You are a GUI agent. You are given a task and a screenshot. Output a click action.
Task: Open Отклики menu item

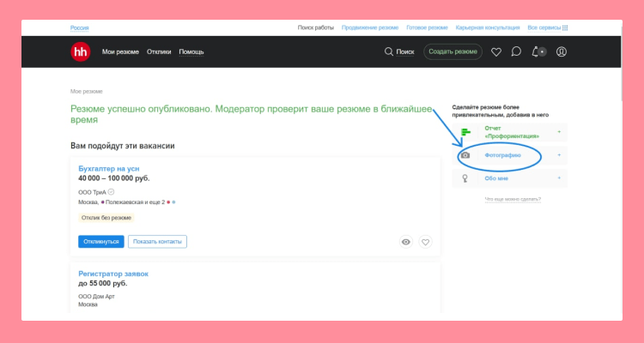pyautogui.click(x=159, y=52)
